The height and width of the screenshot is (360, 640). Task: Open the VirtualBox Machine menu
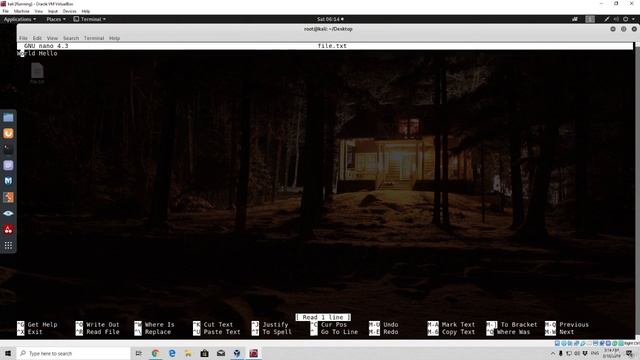(22, 11)
